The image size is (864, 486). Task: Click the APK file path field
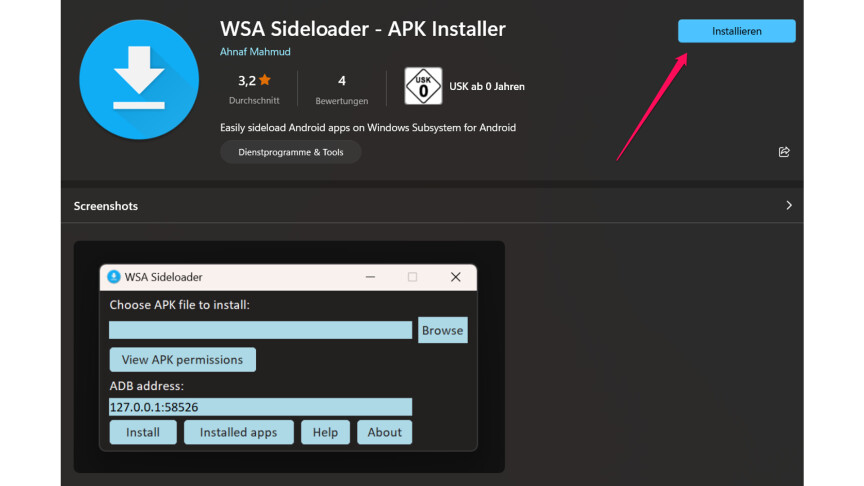[260, 330]
